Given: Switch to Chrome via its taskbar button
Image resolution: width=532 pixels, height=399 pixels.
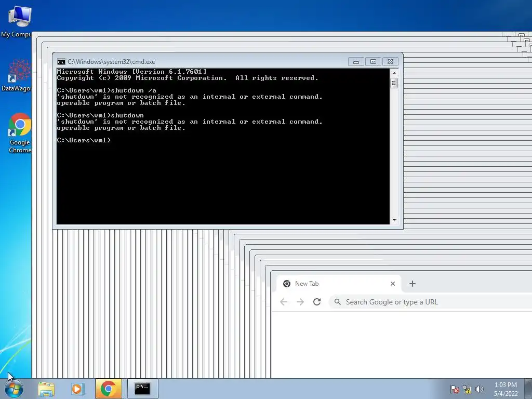Looking at the screenshot, I should tap(109, 389).
